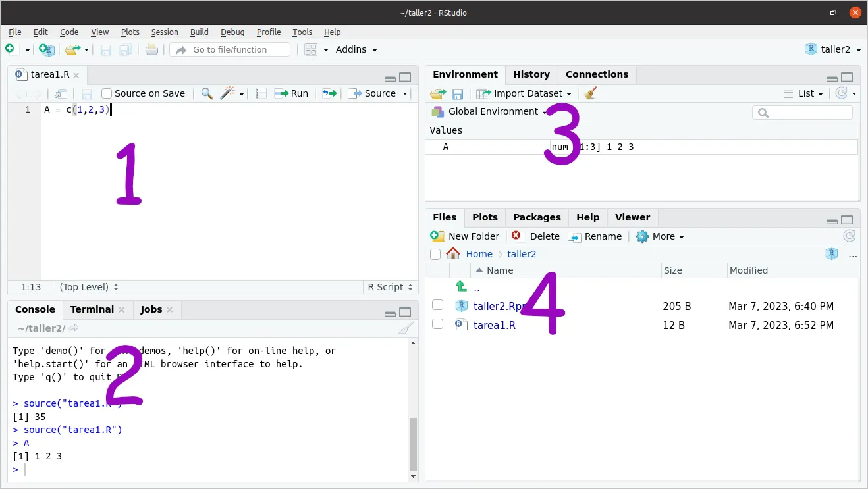Click the Run button in editor
This screenshot has width=868, height=489.
(x=291, y=93)
